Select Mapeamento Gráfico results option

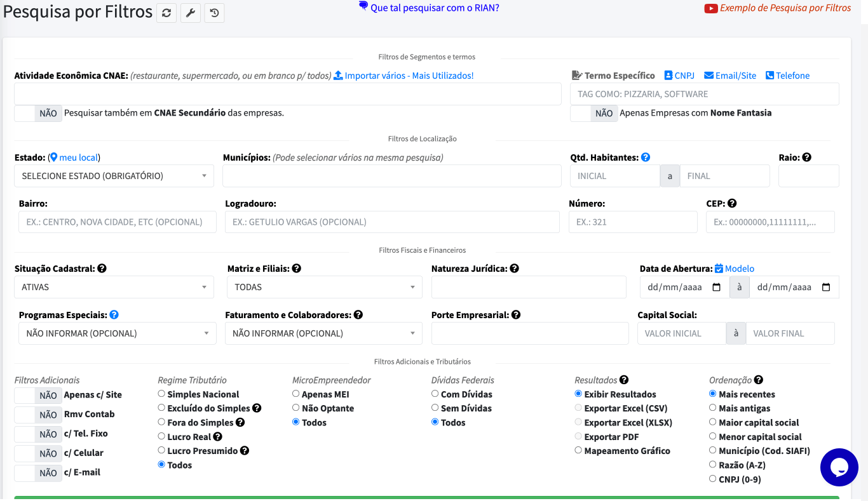click(x=578, y=451)
